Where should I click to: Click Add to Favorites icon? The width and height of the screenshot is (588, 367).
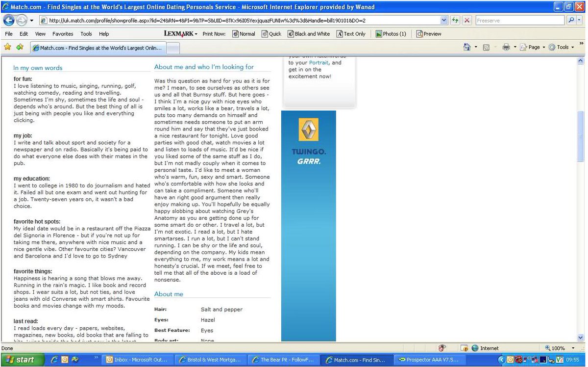point(20,47)
